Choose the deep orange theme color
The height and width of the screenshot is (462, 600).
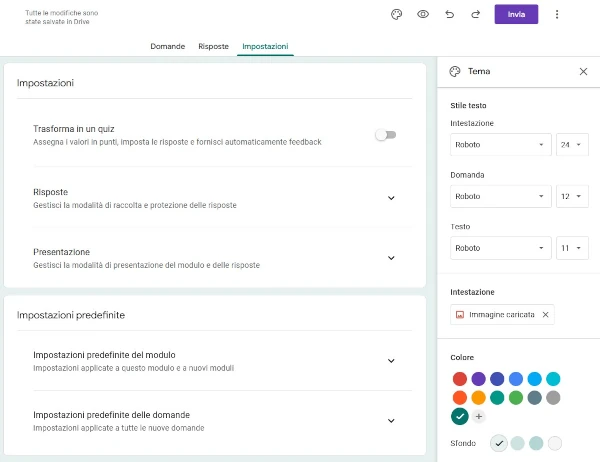[460, 398]
